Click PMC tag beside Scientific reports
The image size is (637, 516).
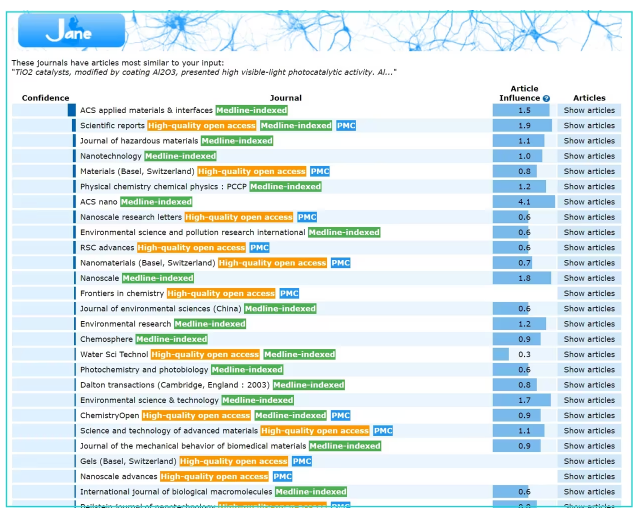pos(346,126)
